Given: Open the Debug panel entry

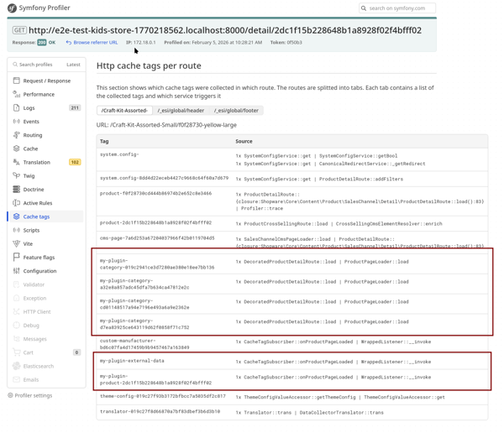Looking at the screenshot, I should pyautogui.click(x=46, y=325).
